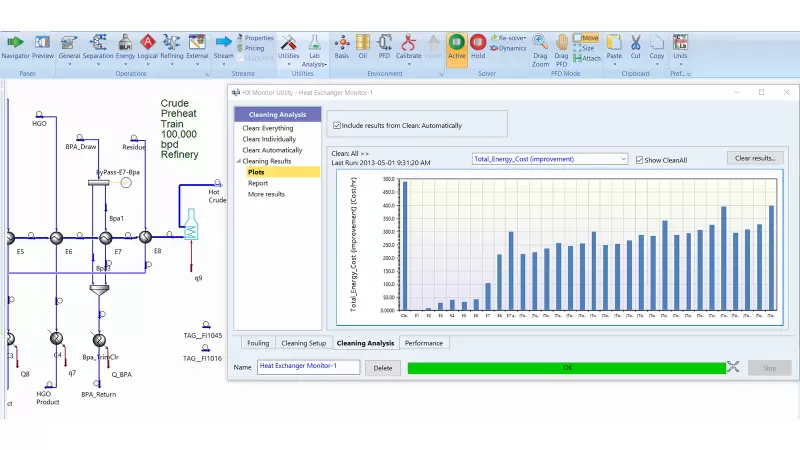Open the Basis environment

click(341, 46)
